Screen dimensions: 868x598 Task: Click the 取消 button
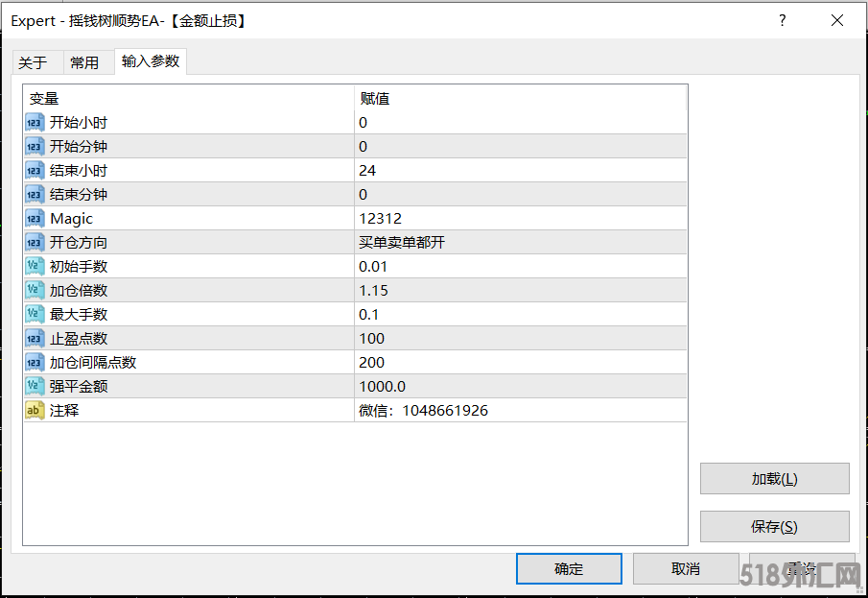686,568
